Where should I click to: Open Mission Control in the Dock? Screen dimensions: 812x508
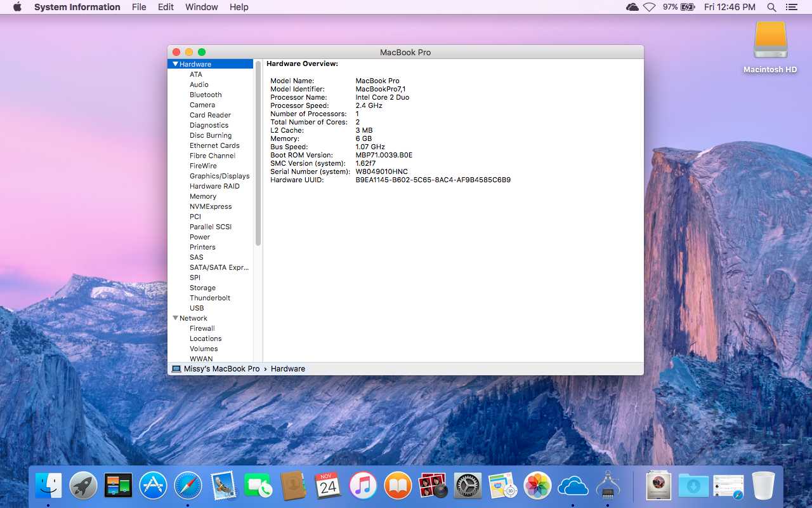pos(118,486)
